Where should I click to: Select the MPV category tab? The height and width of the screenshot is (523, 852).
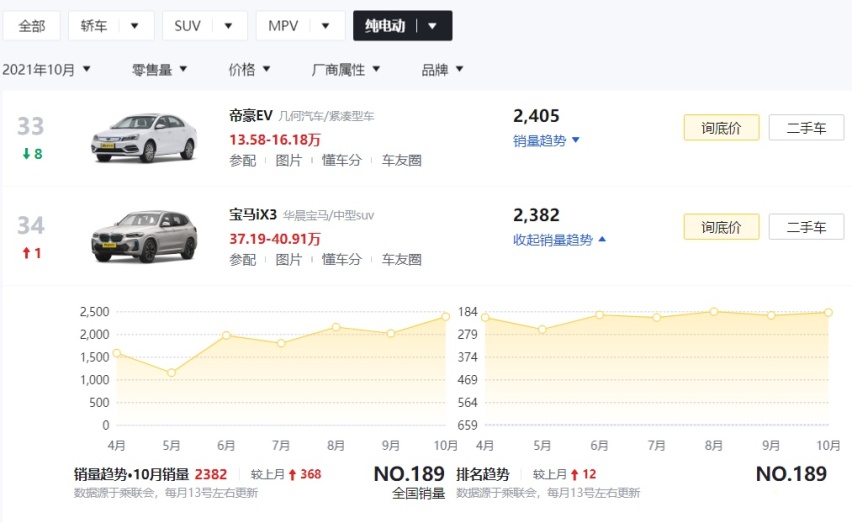pyautogui.click(x=283, y=26)
